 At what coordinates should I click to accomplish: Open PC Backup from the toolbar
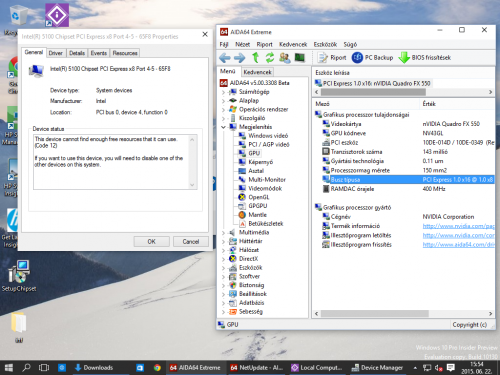click(x=373, y=58)
